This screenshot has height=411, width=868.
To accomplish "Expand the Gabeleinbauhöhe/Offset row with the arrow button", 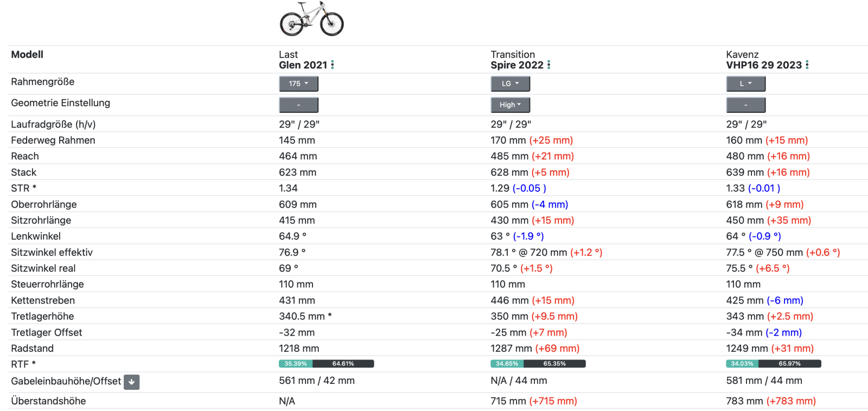I will [x=131, y=382].
